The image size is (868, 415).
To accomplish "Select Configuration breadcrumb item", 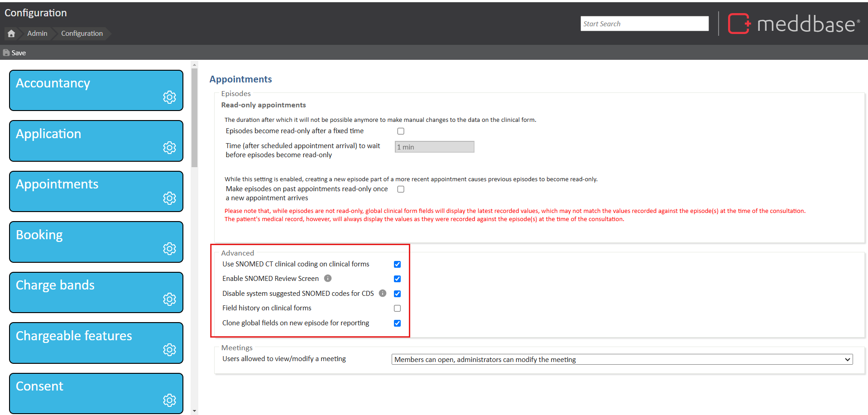I will click(x=82, y=34).
